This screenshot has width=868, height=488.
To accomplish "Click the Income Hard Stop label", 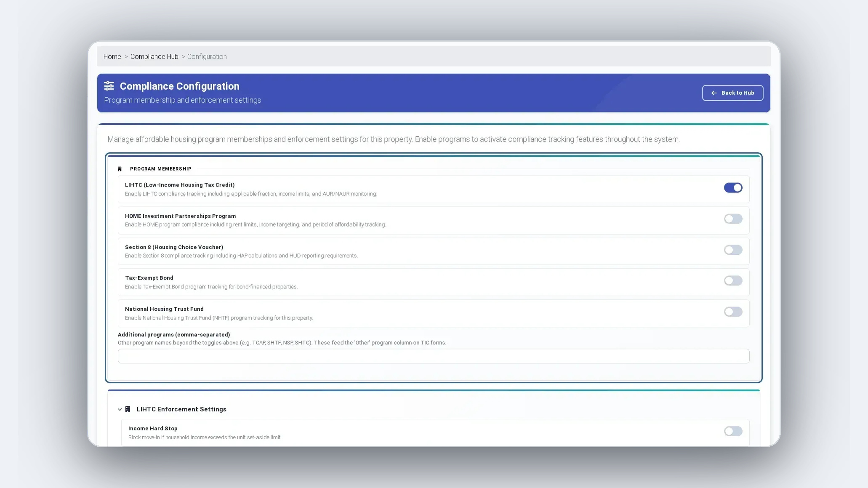I will tap(153, 429).
